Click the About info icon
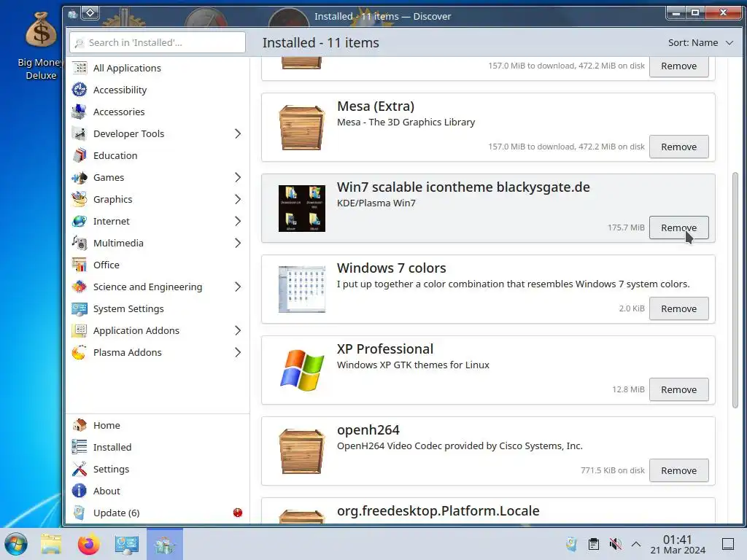The width and height of the screenshot is (747, 560). tap(80, 491)
